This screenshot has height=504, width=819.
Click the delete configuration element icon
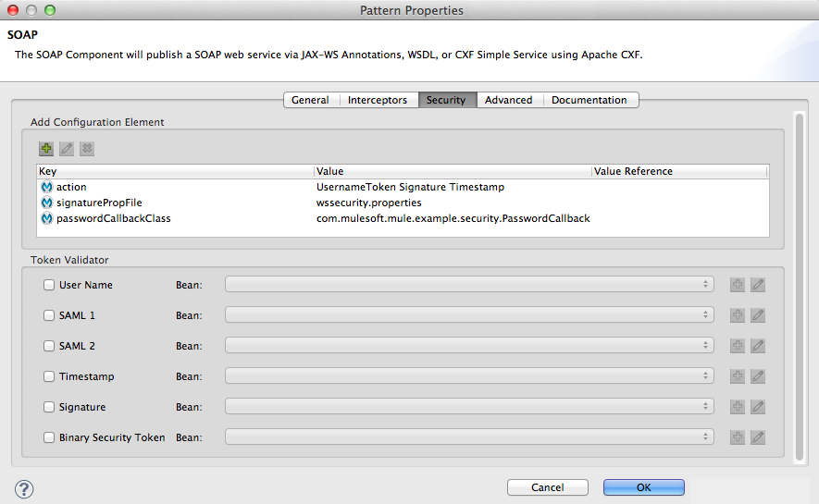pyautogui.click(x=87, y=148)
